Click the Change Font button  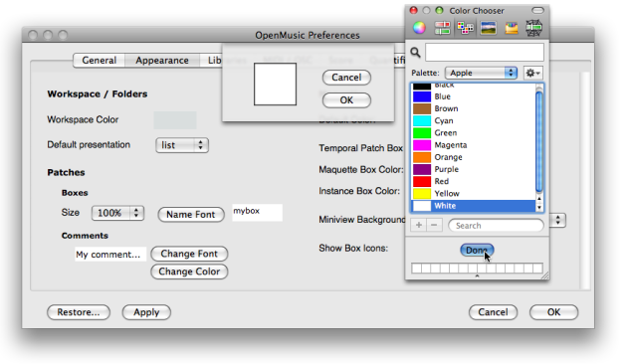click(189, 254)
